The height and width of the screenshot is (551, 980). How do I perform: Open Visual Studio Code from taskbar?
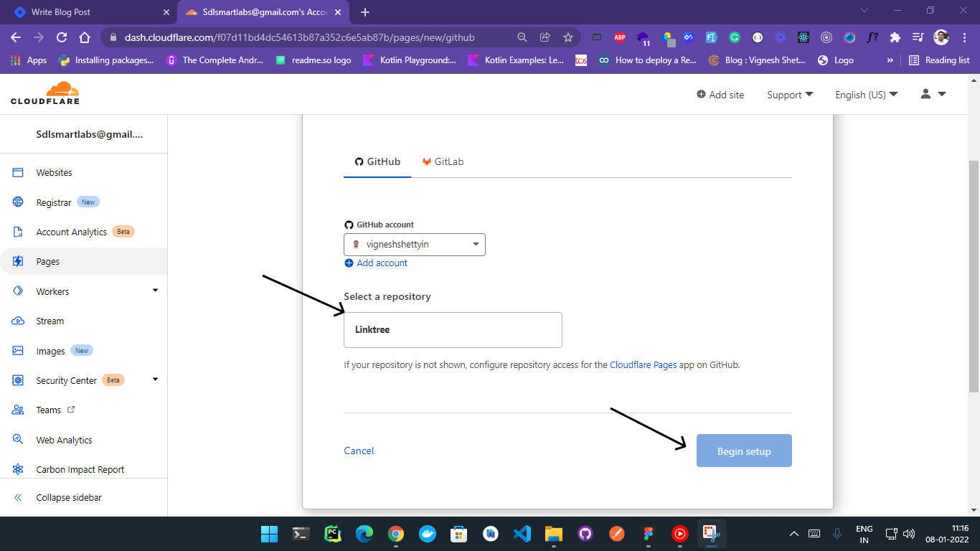[x=522, y=534]
